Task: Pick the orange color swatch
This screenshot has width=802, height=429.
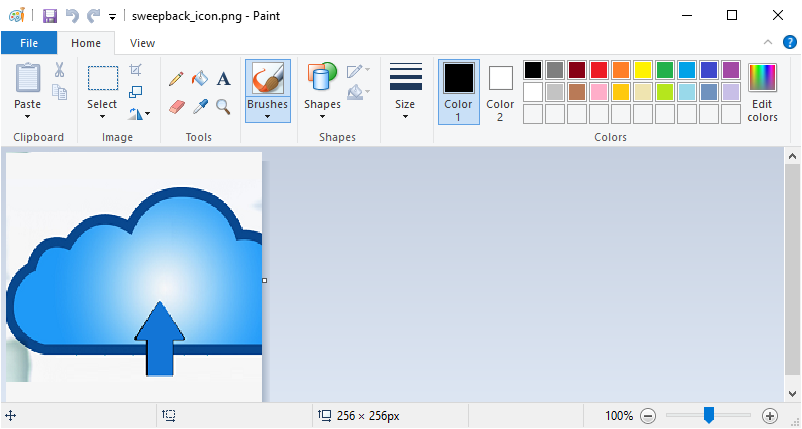Action: click(620, 70)
